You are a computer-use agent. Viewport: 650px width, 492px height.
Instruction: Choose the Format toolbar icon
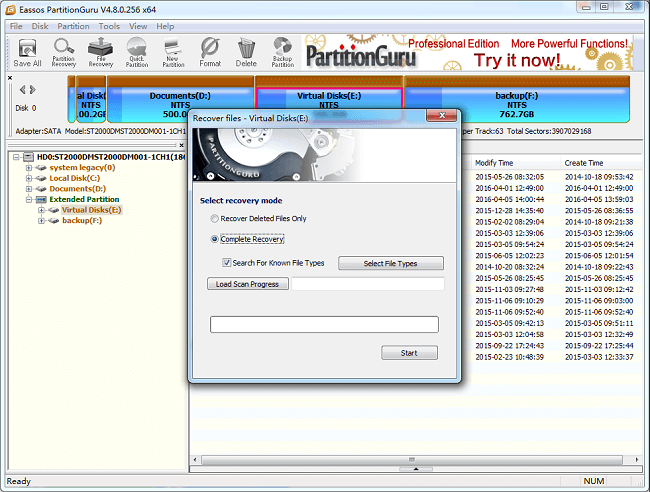point(210,53)
